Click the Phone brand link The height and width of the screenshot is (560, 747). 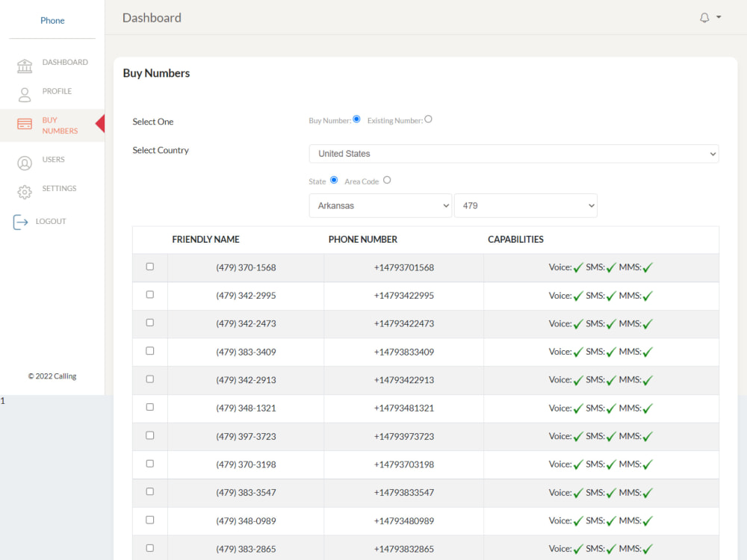(x=52, y=20)
